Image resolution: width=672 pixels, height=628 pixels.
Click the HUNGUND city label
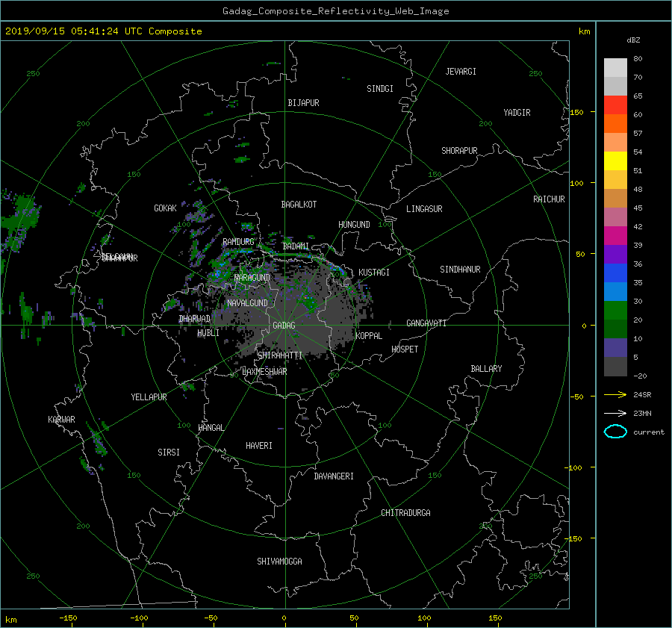pyautogui.click(x=354, y=225)
